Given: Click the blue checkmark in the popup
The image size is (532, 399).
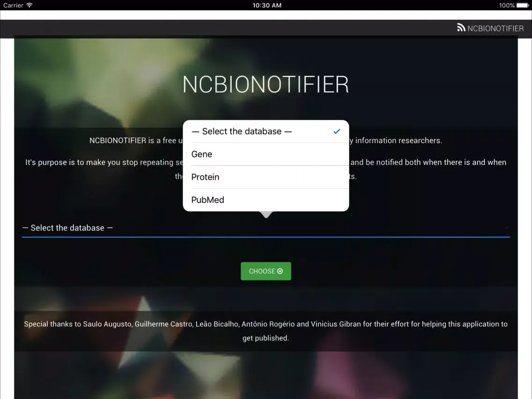Looking at the screenshot, I should (x=337, y=131).
